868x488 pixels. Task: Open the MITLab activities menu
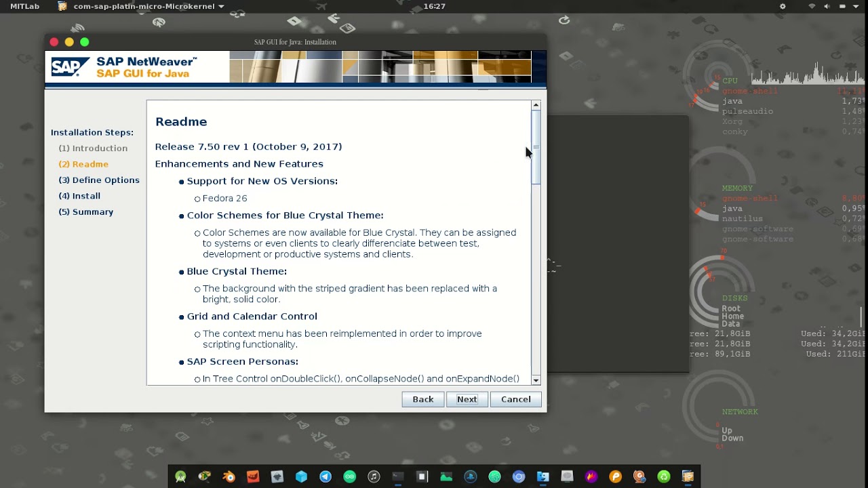tap(24, 6)
